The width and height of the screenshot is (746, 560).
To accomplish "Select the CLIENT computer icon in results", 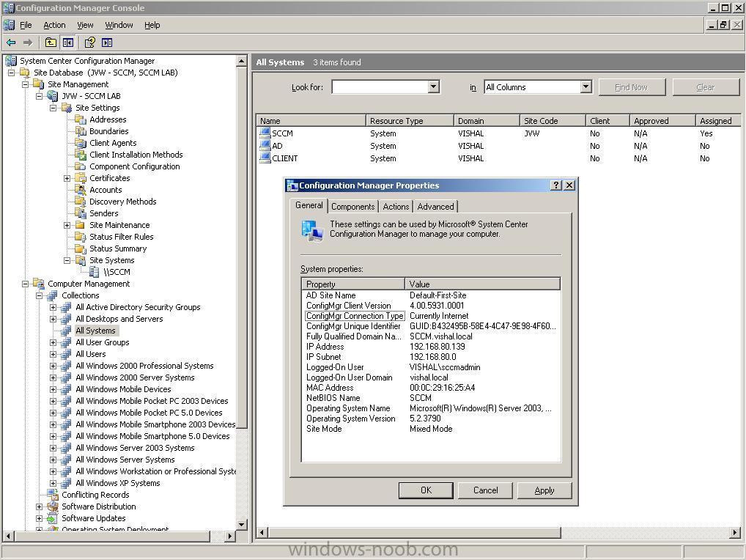I will 265,158.
